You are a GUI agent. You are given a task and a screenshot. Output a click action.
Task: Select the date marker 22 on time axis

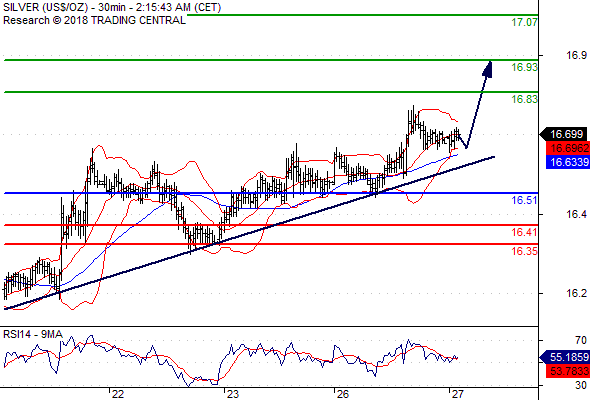tap(118, 394)
